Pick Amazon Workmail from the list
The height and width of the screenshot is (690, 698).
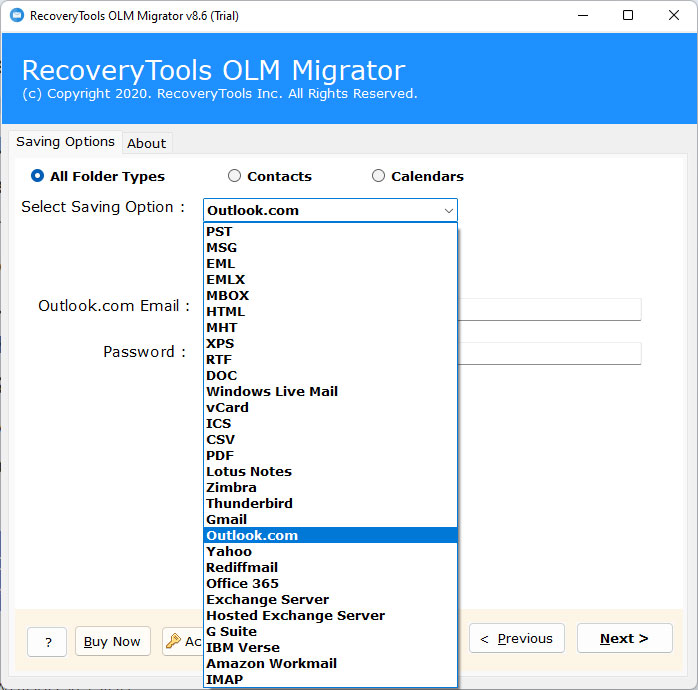(272, 663)
